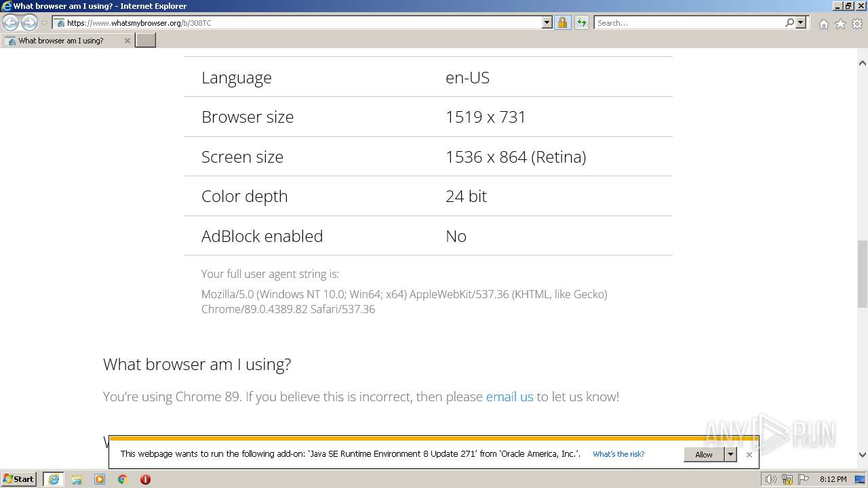868x488 pixels.
Task: Go forward with the Forward arrow button
Action: click(29, 23)
